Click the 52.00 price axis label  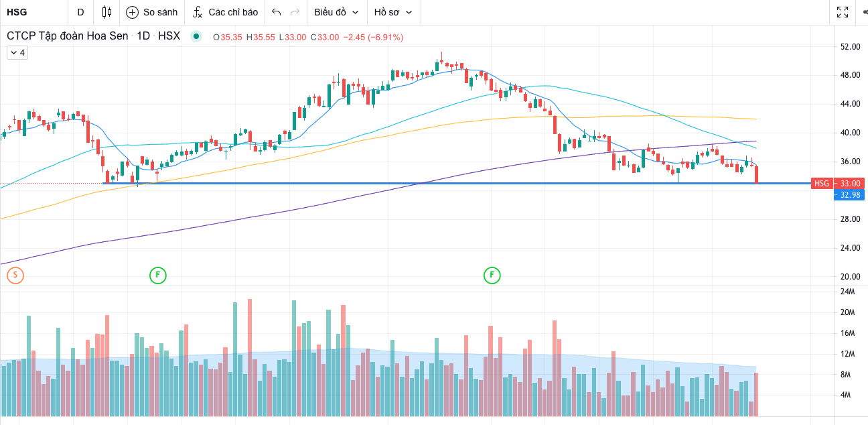pos(850,46)
